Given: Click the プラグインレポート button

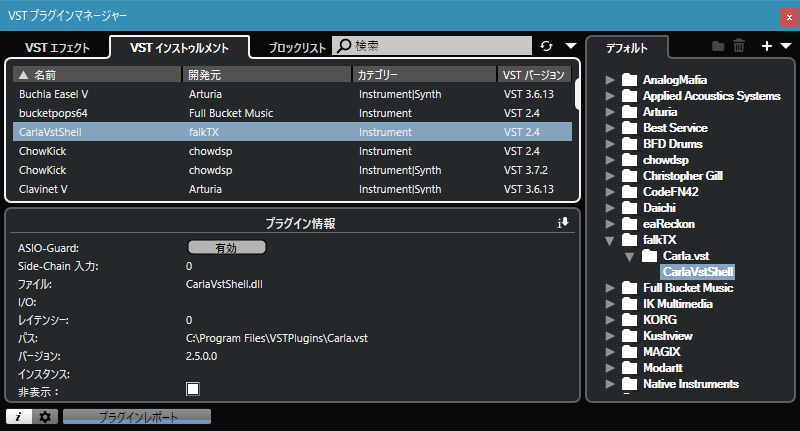Looking at the screenshot, I should (137, 417).
